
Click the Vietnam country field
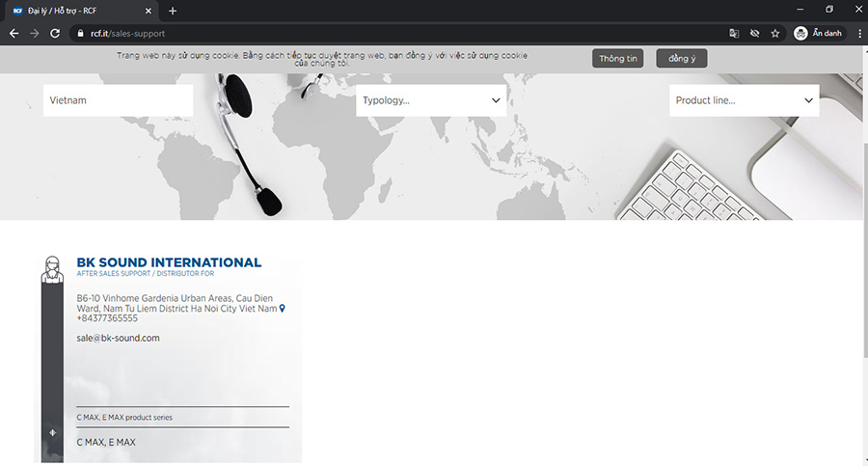[118, 100]
